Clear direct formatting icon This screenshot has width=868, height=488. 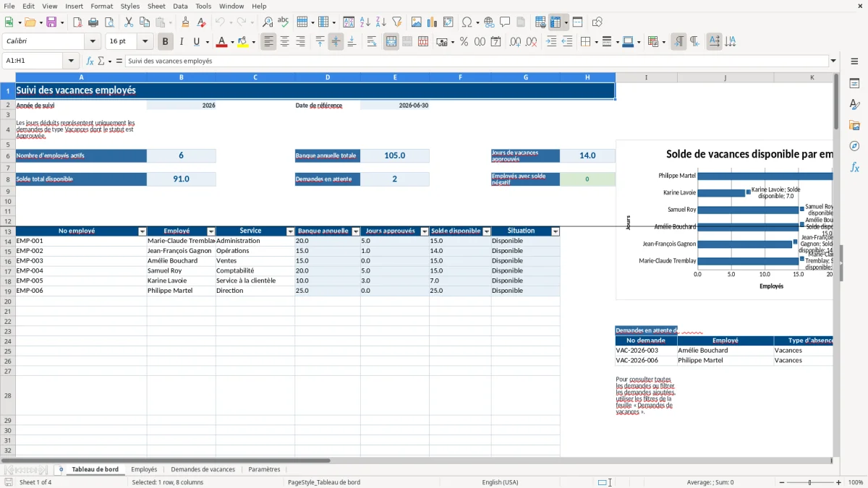(202, 22)
